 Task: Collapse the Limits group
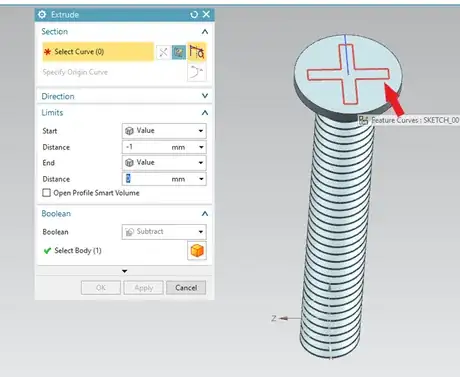(205, 113)
